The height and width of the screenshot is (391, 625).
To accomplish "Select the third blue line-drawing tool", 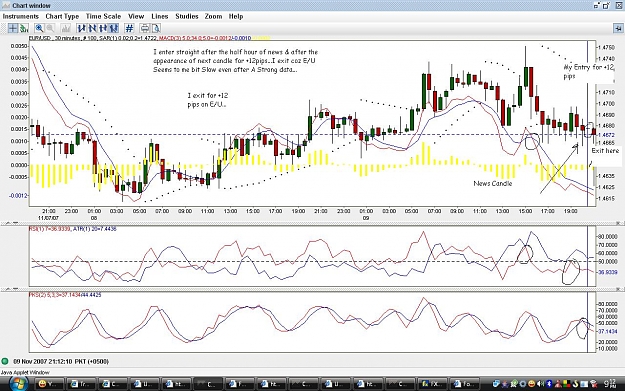I will click(103, 28).
